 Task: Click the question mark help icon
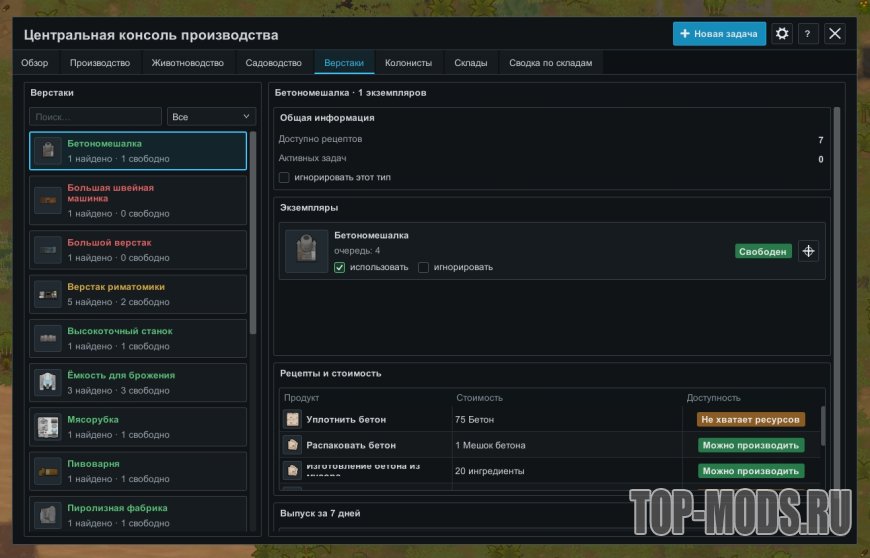[x=807, y=34]
